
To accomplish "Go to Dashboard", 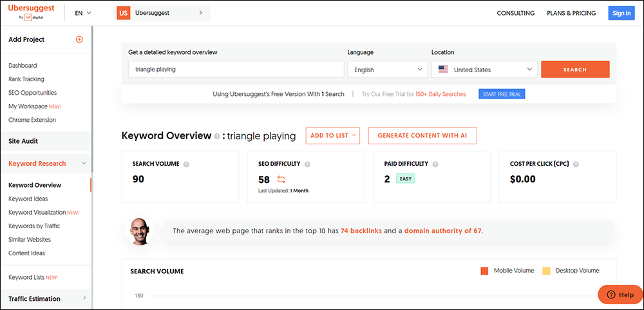I will [x=23, y=65].
